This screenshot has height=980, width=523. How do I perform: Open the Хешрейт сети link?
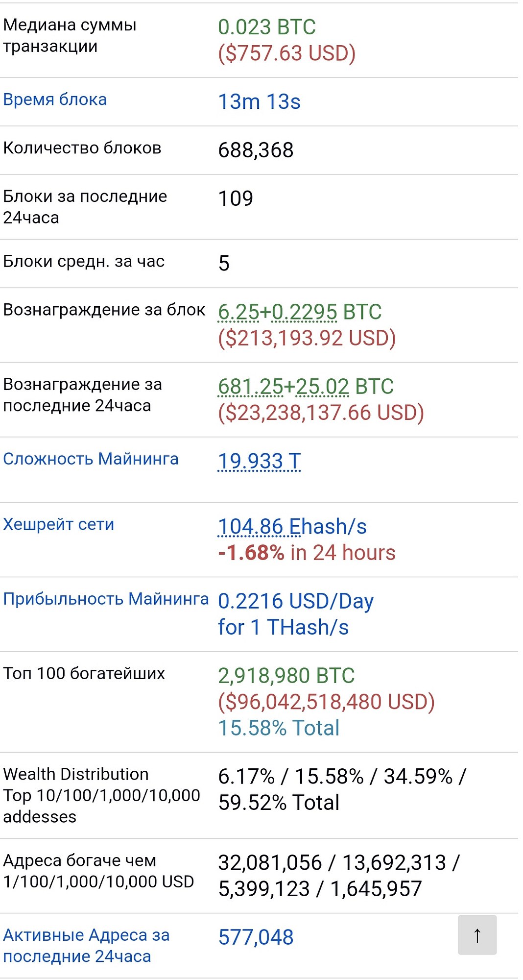(58, 524)
